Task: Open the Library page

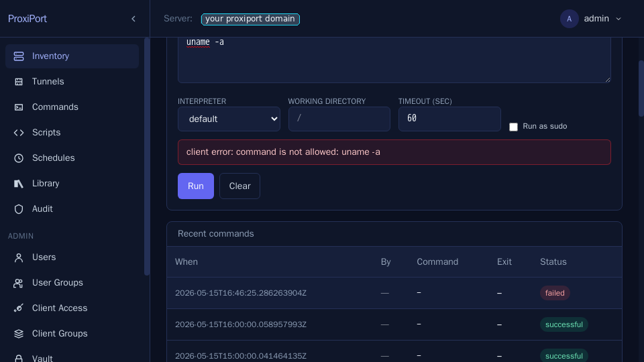Action: click(x=72, y=184)
